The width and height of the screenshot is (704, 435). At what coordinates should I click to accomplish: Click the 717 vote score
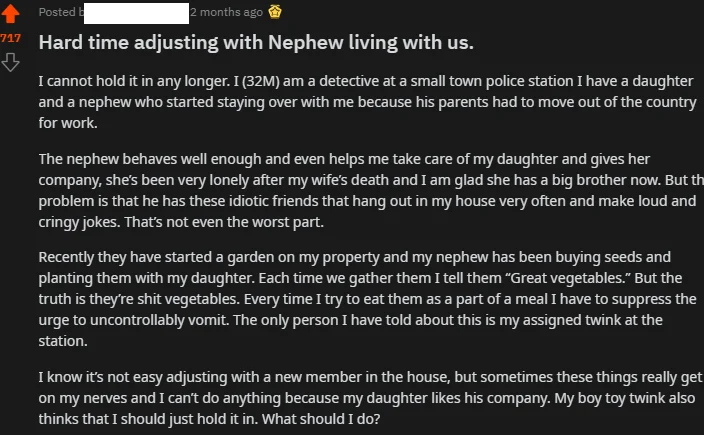click(x=10, y=38)
